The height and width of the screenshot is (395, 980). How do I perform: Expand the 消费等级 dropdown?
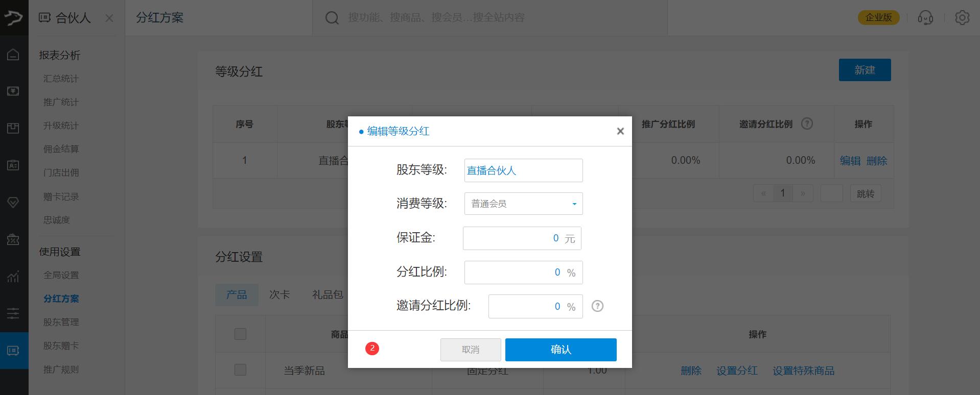(x=523, y=204)
